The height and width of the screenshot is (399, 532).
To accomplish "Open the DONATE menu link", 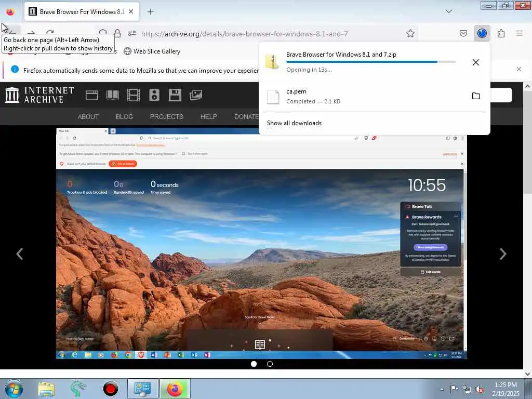I will [246, 117].
